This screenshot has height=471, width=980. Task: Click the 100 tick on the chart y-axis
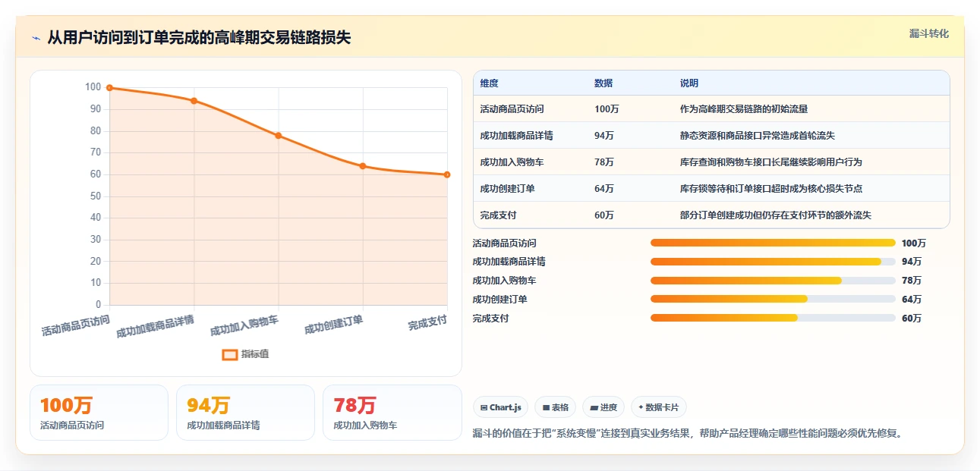pyautogui.click(x=93, y=87)
